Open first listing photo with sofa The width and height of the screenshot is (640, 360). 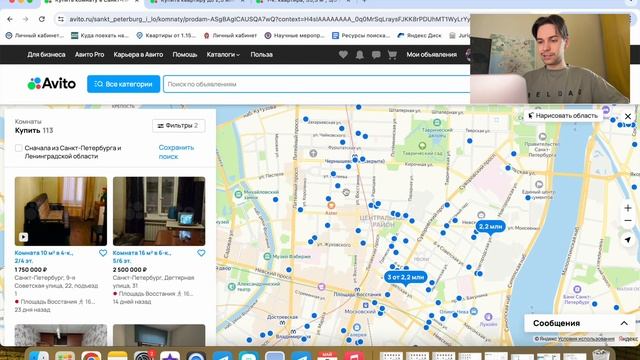point(61,211)
